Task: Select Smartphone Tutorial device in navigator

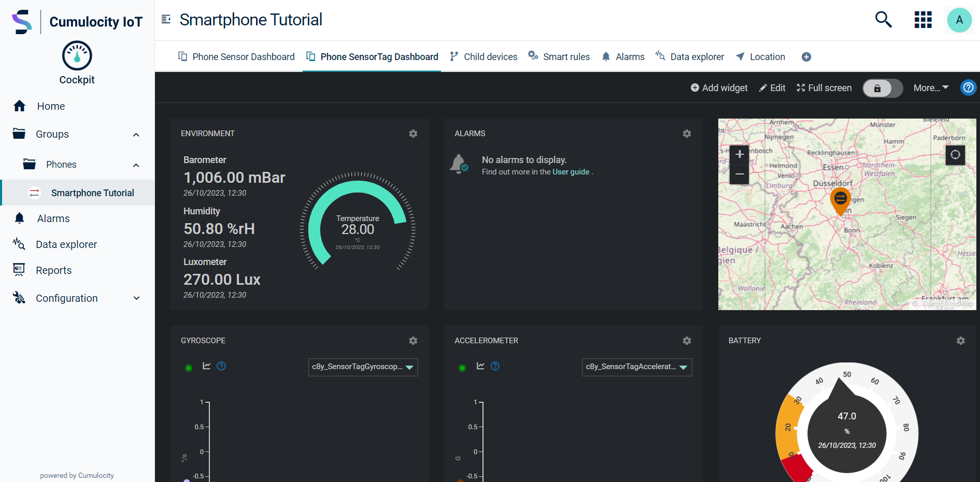Action: [x=77, y=193]
